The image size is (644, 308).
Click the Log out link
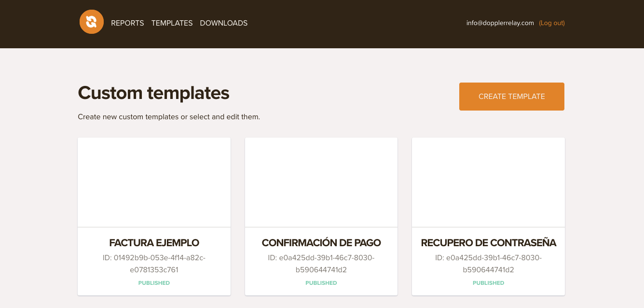(x=552, y=23)
